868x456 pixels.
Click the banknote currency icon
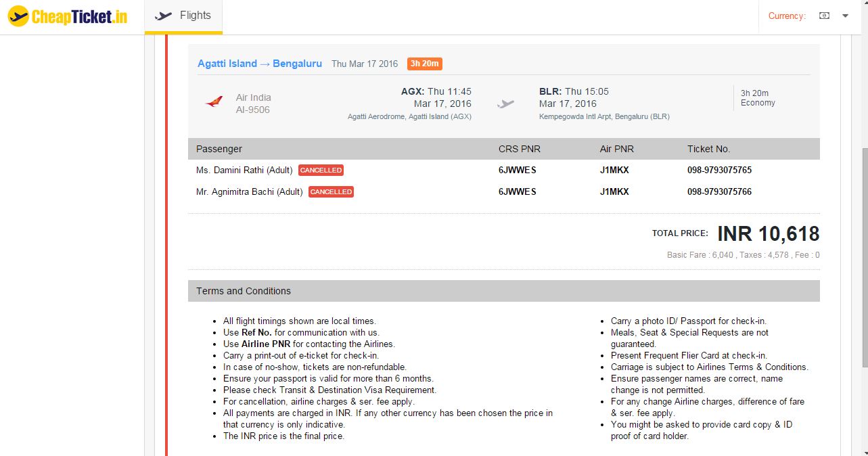[x=824, y=16]
